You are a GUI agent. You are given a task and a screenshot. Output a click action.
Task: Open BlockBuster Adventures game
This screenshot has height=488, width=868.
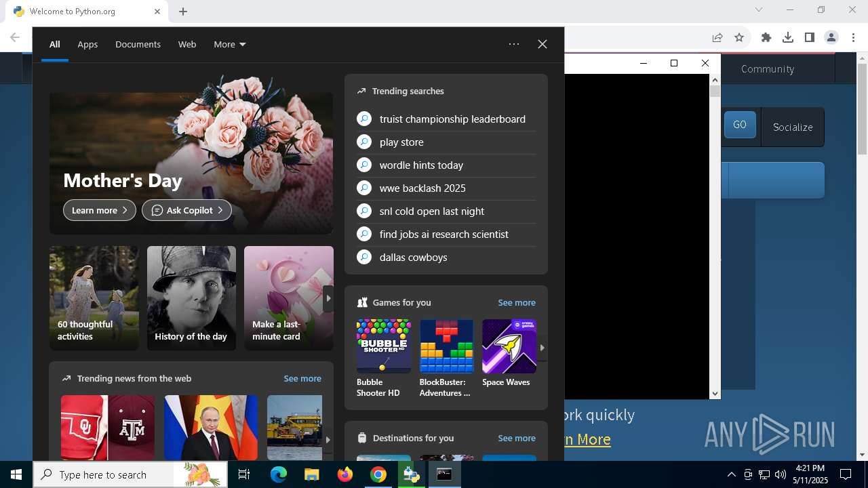coord(446,359)
